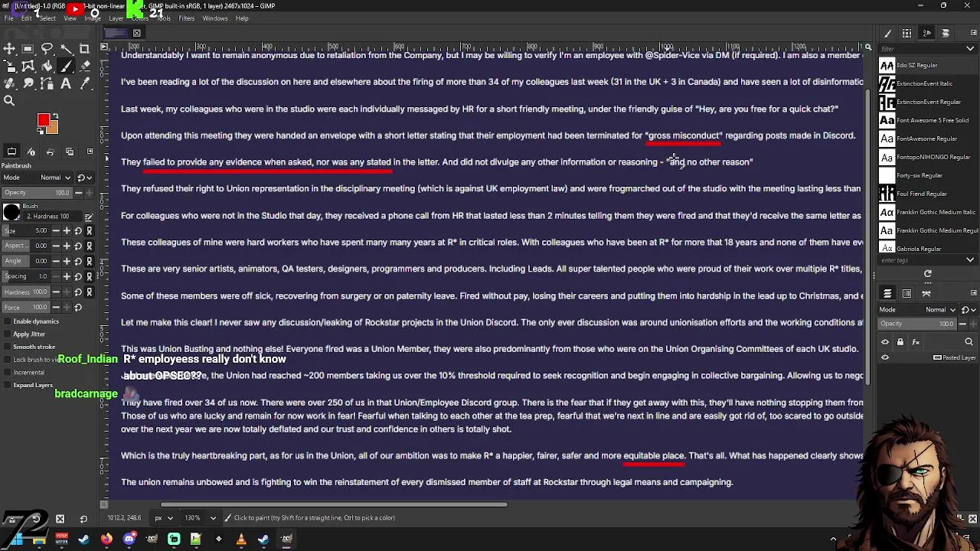Adjust the brush Opacity slider

pos(38,193)
